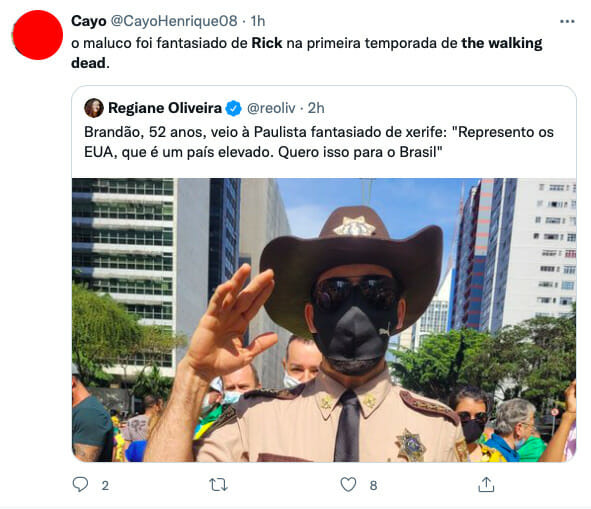Open Regiane Oliveira's small profile picture
Screen dimensions: 591x509
[x=94, y=108]
